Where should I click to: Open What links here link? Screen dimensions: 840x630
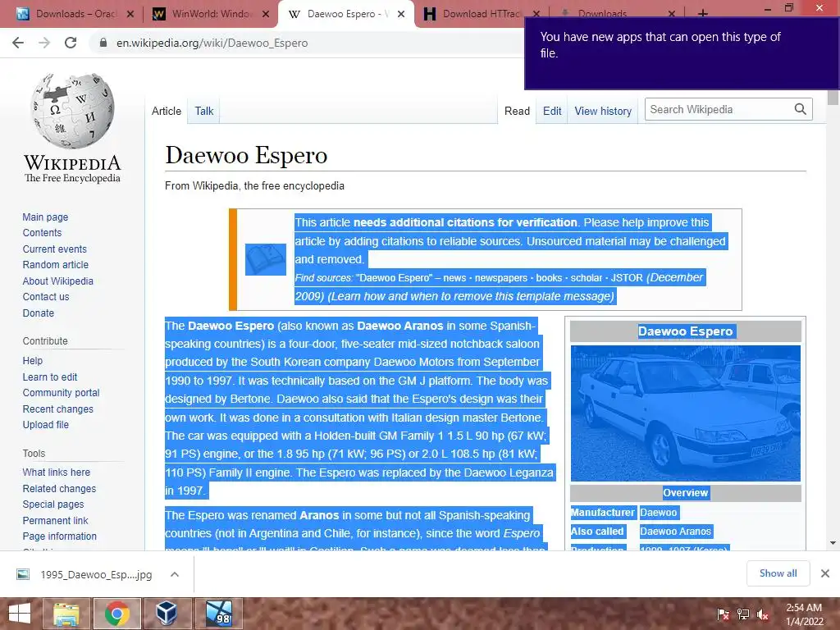pyautogui.click(x=57, y=472)
